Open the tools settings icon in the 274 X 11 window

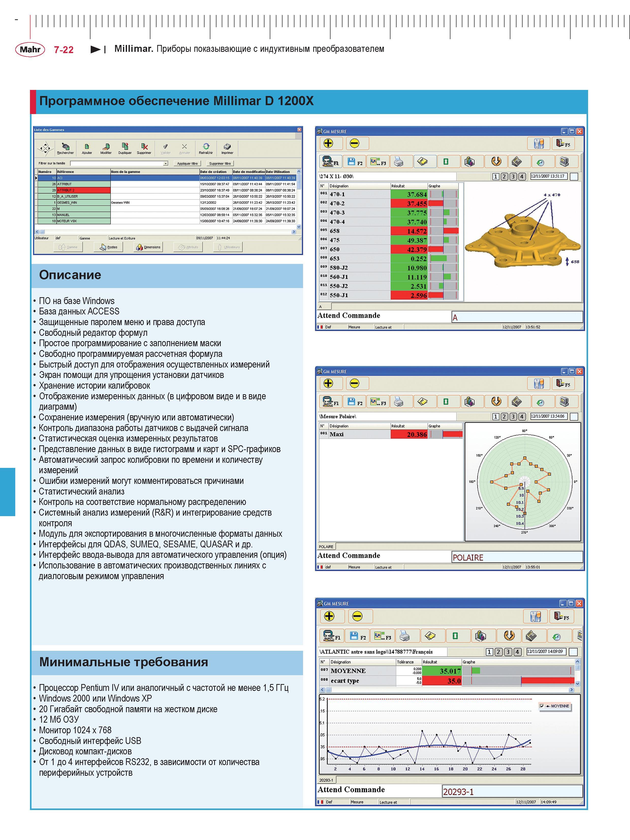[539, 143]
